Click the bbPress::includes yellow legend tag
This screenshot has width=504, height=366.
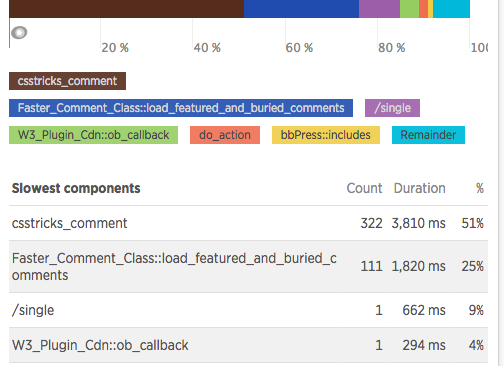point(326,135)
